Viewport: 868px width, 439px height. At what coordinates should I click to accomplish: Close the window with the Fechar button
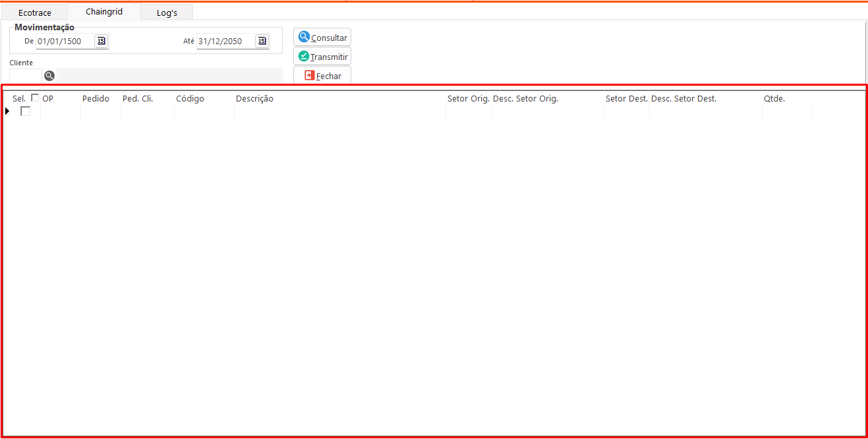point(322,76)
